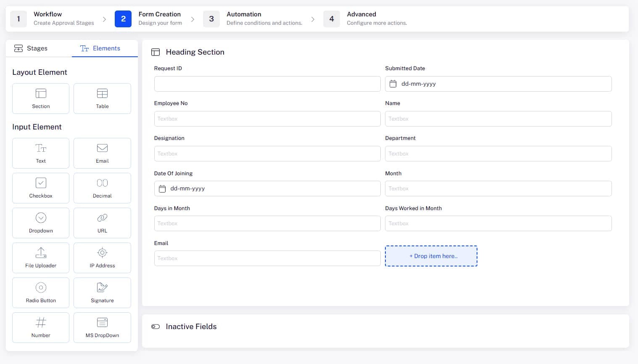This screenshot has width=638, height=364.
Task: Click inside the Request ID field
Action: coord(267,84)
